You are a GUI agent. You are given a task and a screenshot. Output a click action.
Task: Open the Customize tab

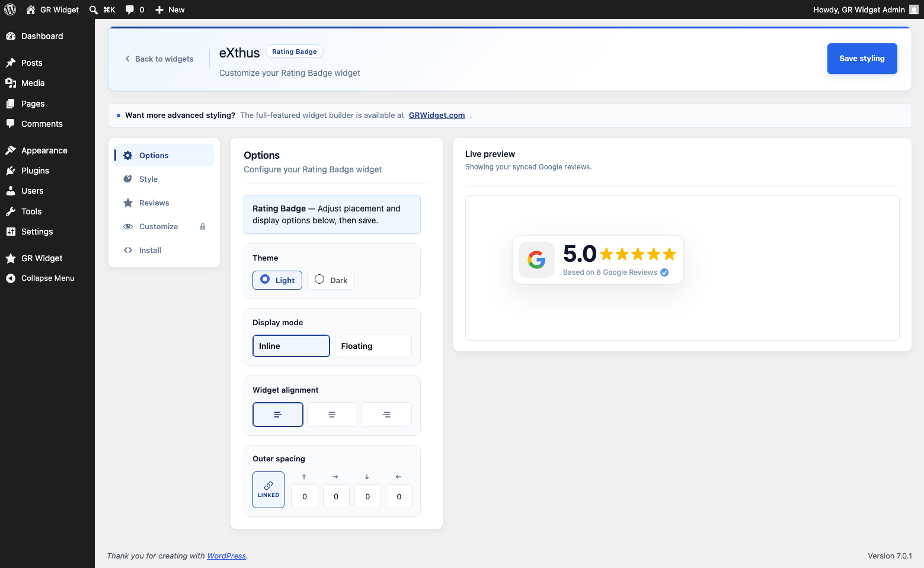pos(164,226)
